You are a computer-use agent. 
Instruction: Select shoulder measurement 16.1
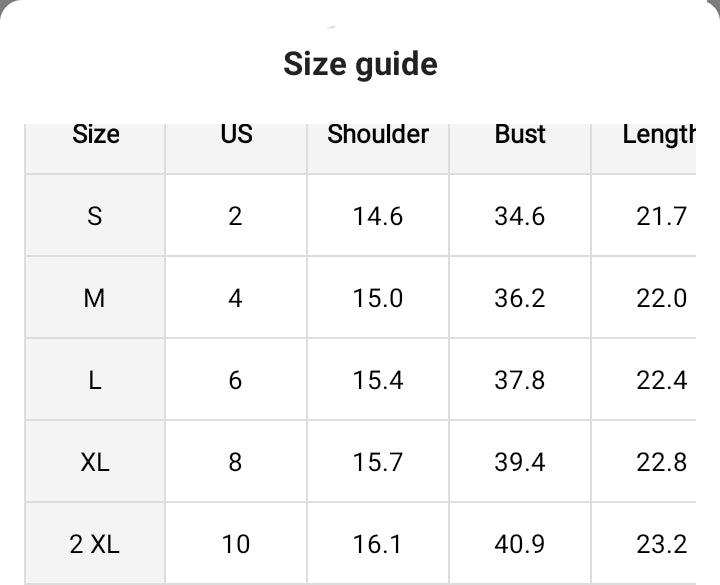pos(378,544)
